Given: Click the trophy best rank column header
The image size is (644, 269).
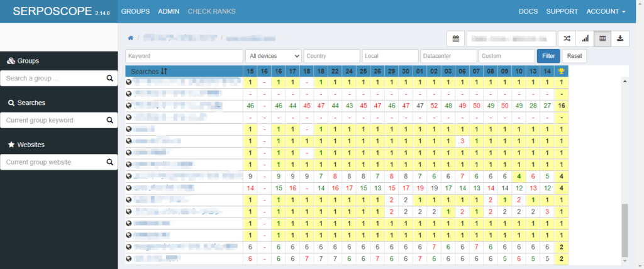Looking at the screenshot, I should tap(562, 71).
